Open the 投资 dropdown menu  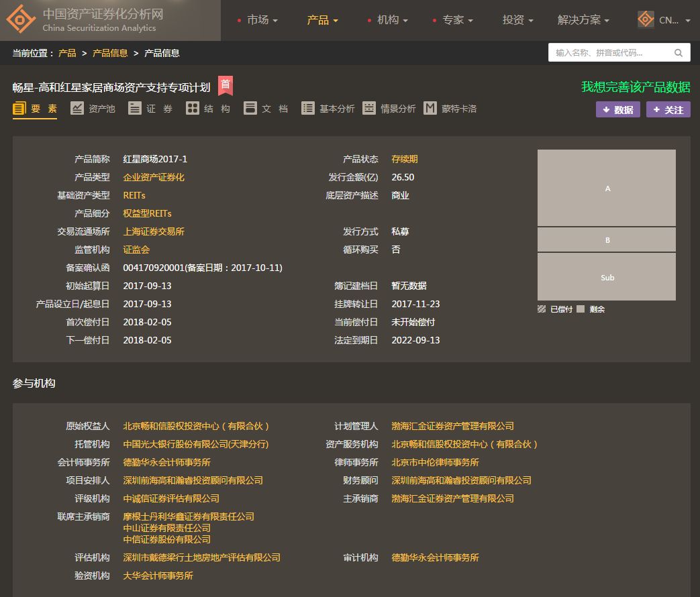pyautogui.click(x=518, y=20)
